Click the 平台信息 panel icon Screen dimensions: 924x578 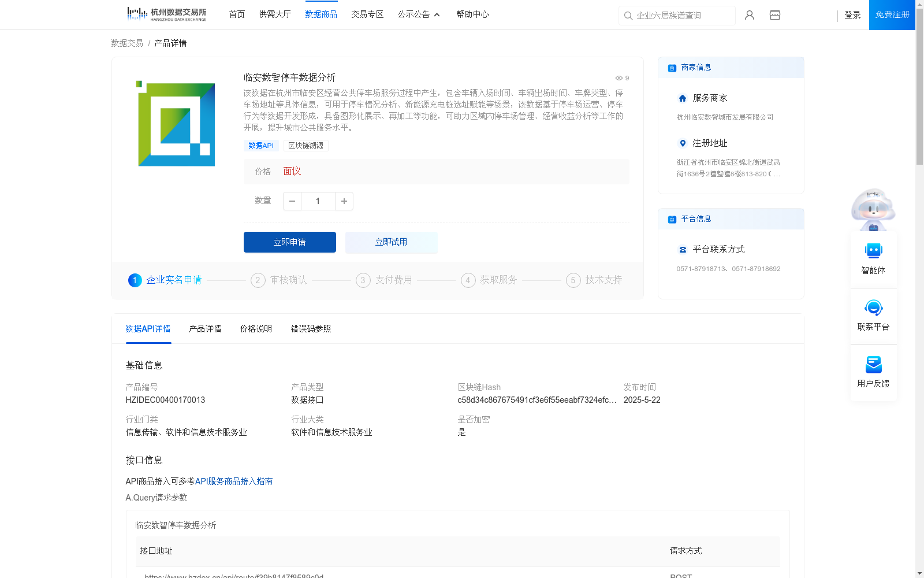click(672, 219)
